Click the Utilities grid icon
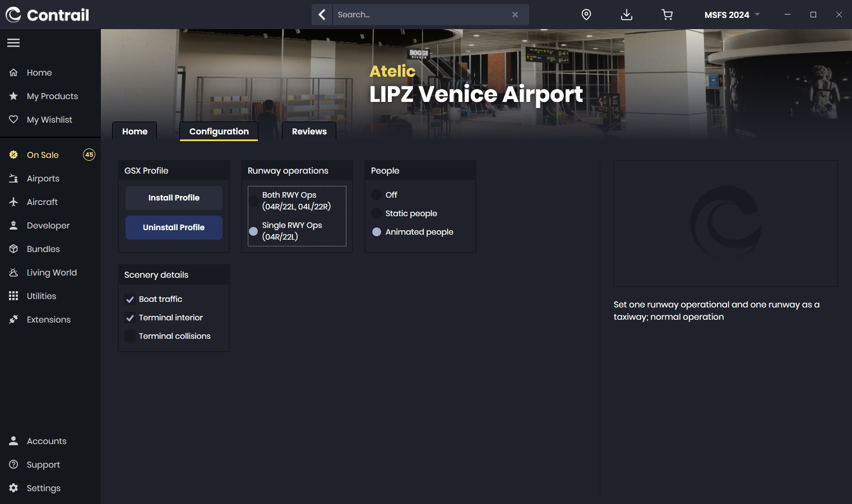The width and height of the screenshot is (852, 504). pyautogui.click(x=13, y=296)
